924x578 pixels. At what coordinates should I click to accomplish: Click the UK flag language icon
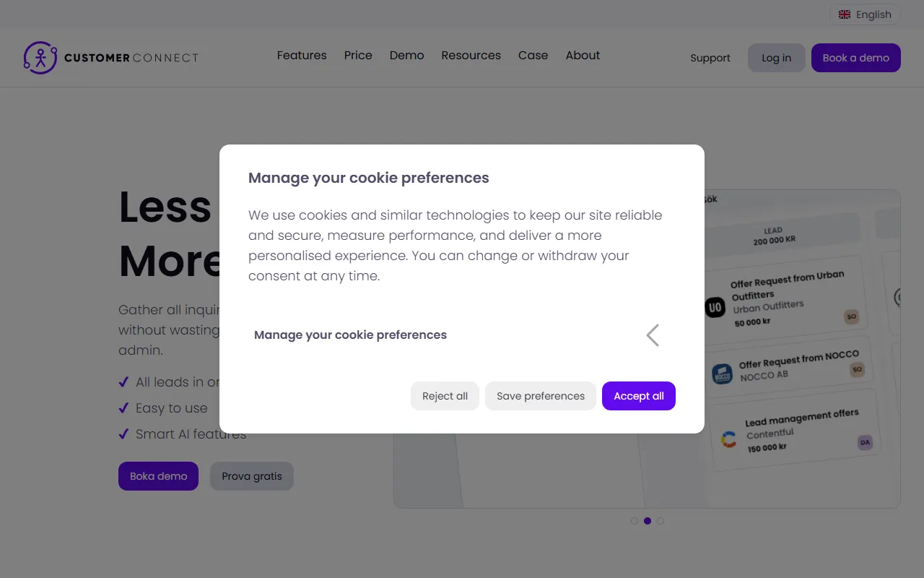point(845,14)
